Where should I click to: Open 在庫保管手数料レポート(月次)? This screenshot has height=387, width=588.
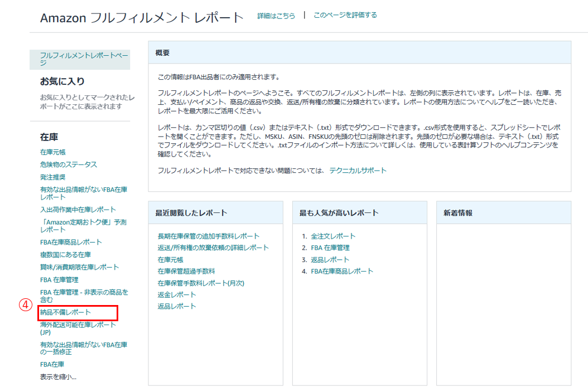(201, 283)
